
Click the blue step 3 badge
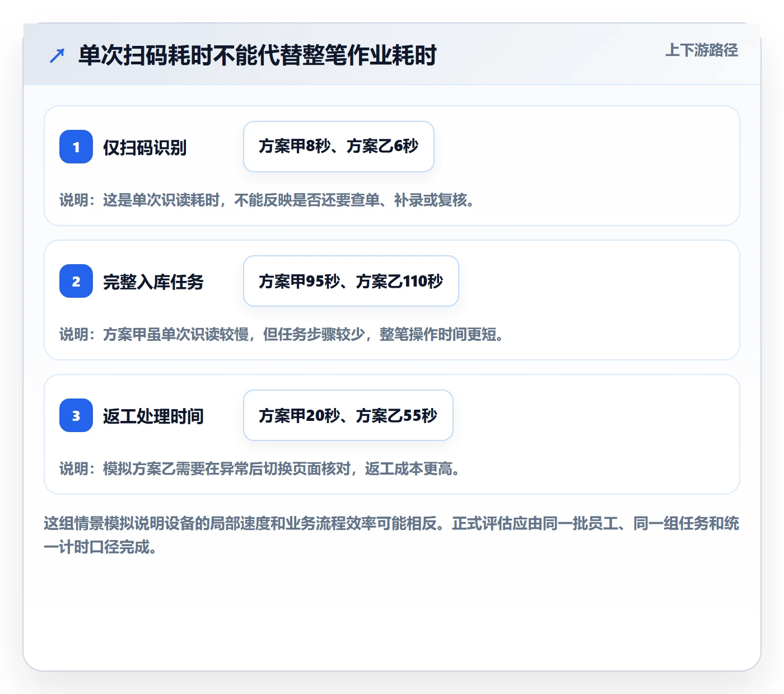click(x=76, y=415)
